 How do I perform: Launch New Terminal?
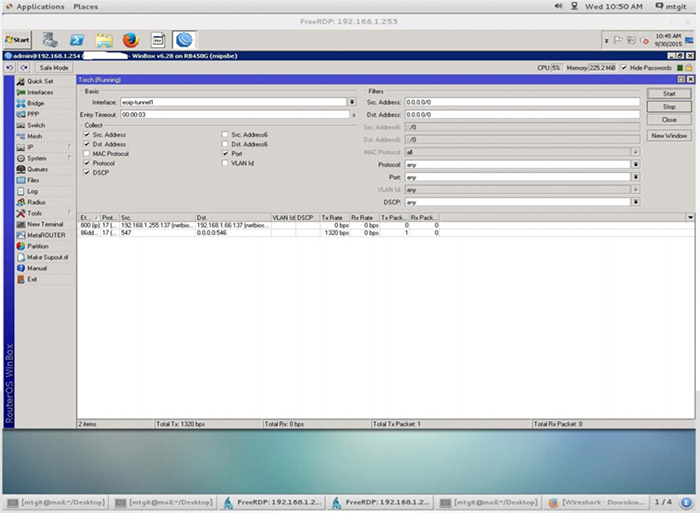[45, 224]
